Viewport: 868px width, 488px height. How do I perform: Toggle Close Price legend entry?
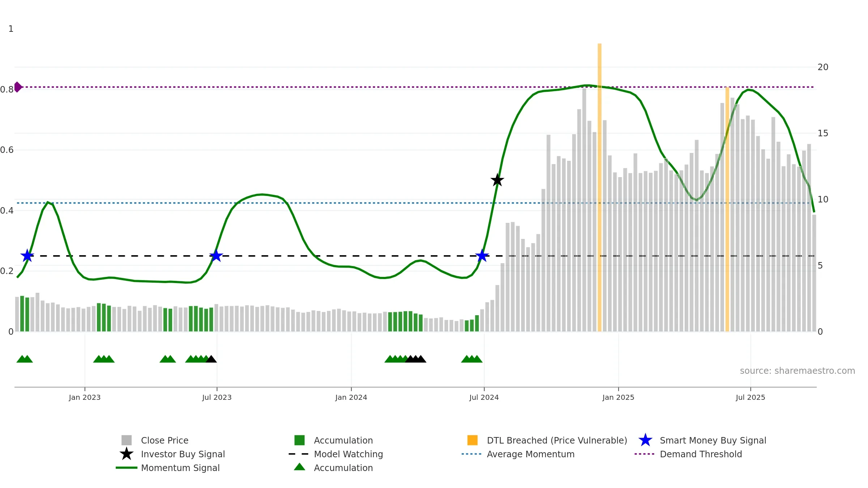(x=165, y=440)
